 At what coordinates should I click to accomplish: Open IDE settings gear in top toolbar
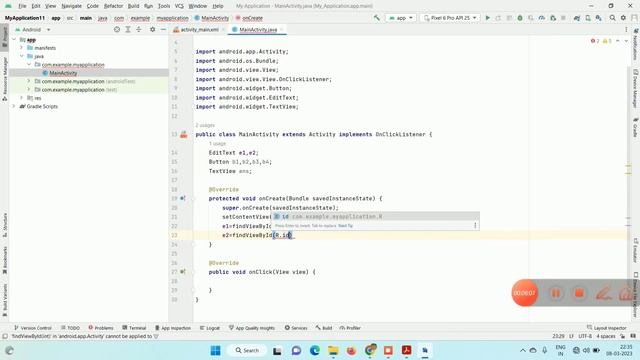pyautogui.click(x=623, y=18)
